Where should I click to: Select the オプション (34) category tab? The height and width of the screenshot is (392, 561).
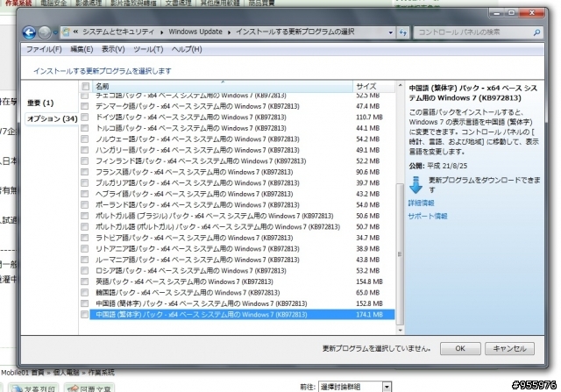pos(53,119)
